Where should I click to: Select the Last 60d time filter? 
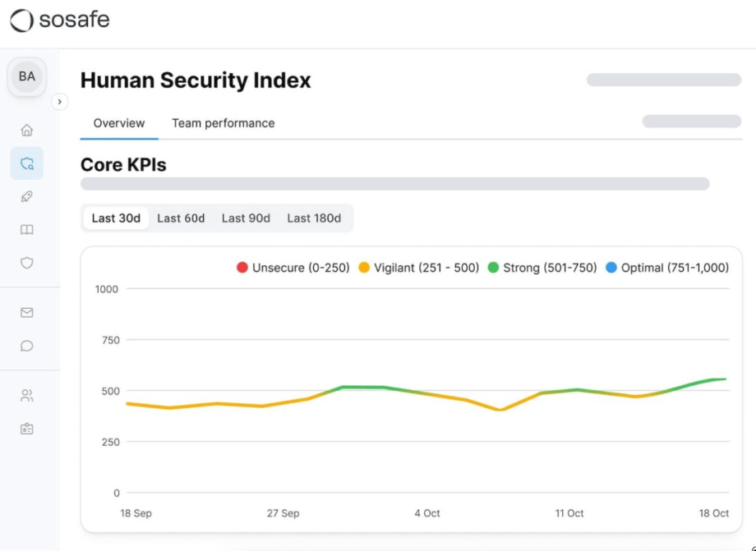tap(181, 218)
